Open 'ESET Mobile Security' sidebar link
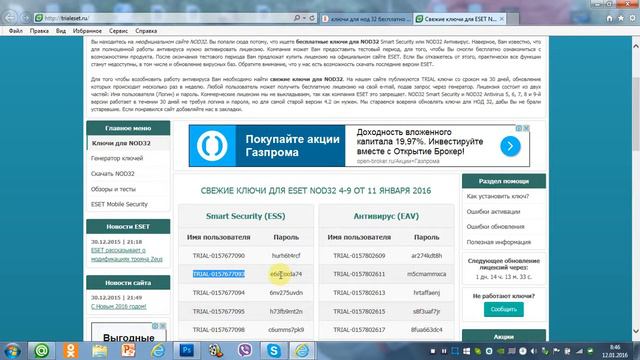This screenshot has width=640, height=360. click(x=119, y=204)
